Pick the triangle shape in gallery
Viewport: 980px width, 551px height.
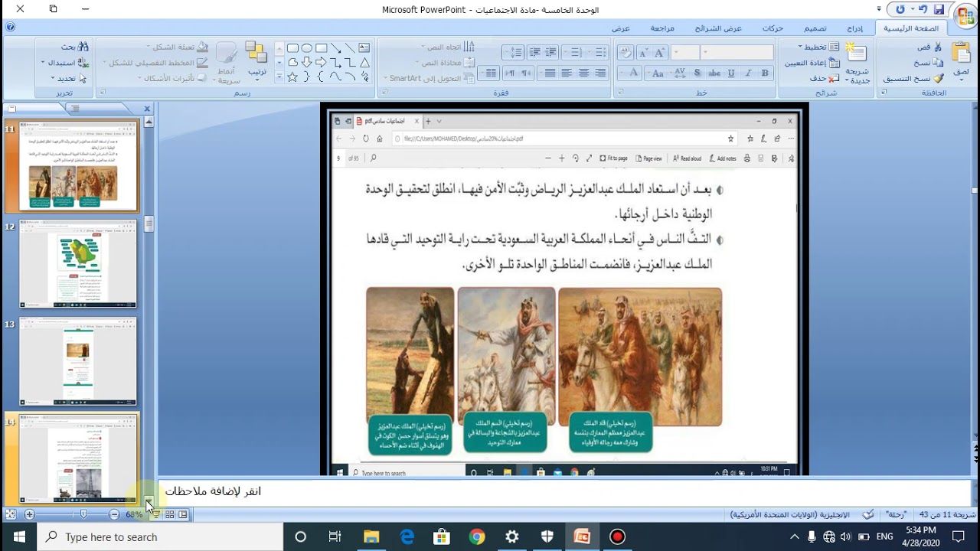[364, 63]
